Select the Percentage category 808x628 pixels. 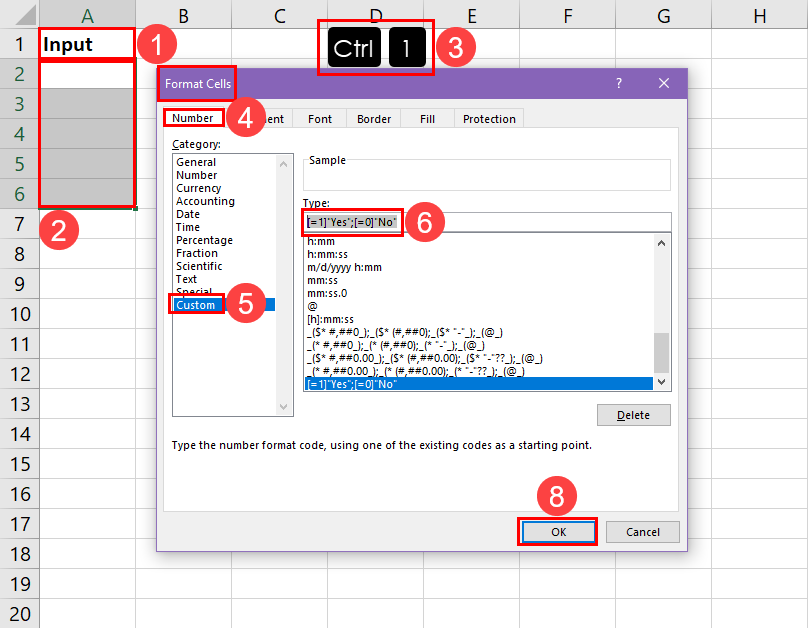204,240
